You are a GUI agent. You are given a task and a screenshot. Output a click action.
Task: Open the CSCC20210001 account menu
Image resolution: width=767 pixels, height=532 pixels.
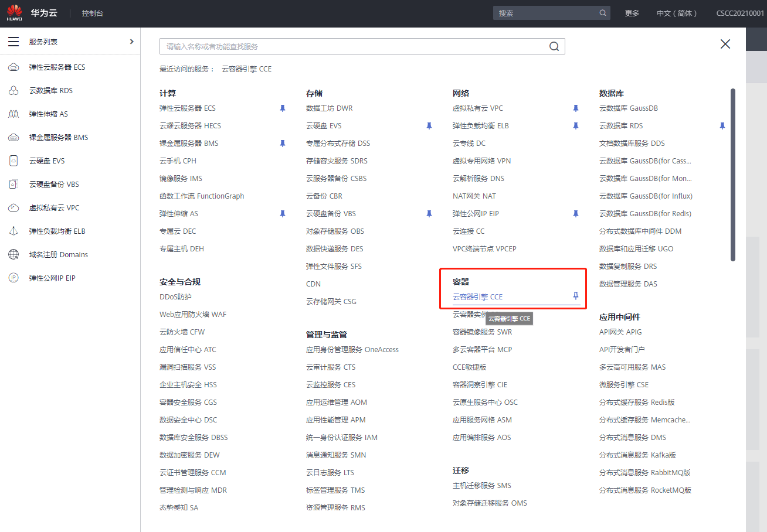[740, 13]
